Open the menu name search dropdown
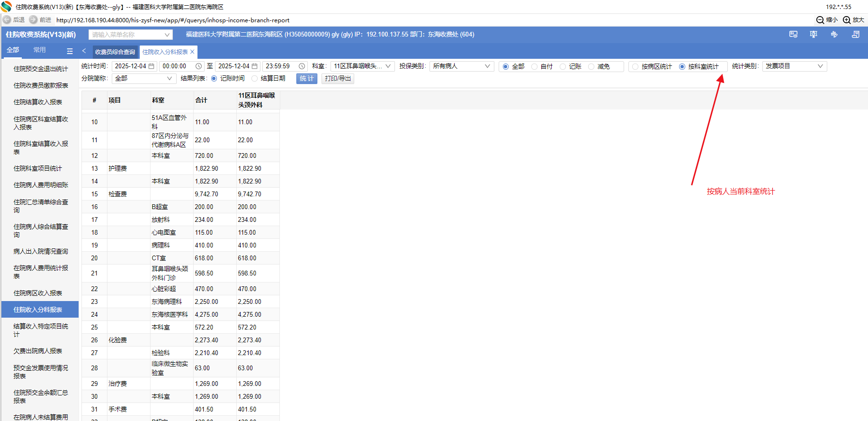 [131, 35]
